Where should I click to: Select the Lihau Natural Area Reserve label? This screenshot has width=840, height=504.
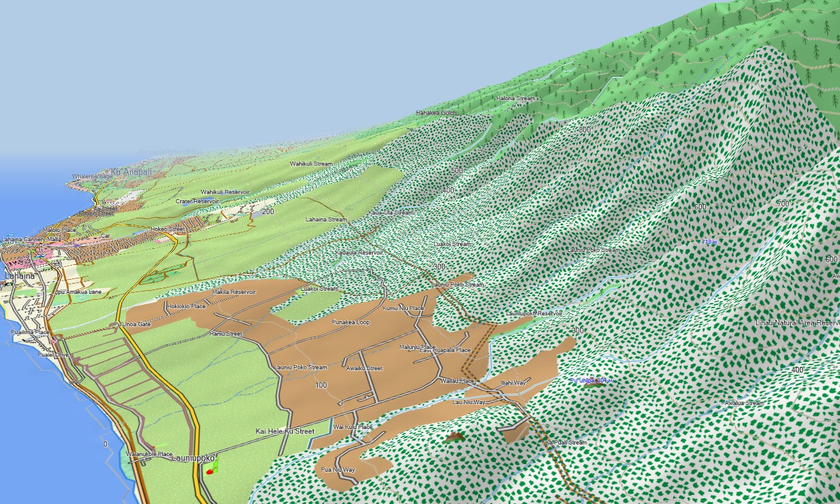point(797,322)
